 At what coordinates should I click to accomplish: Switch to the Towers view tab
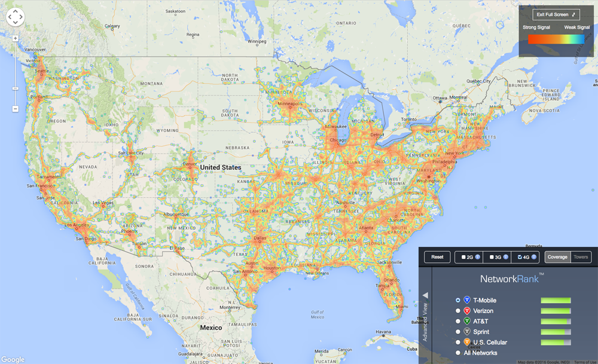(581, 257)
